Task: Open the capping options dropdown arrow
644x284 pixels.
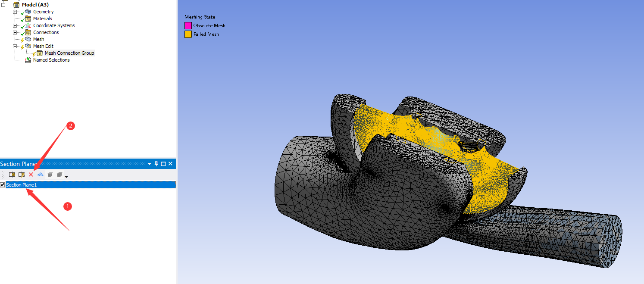Action: [x=66, y=176]
